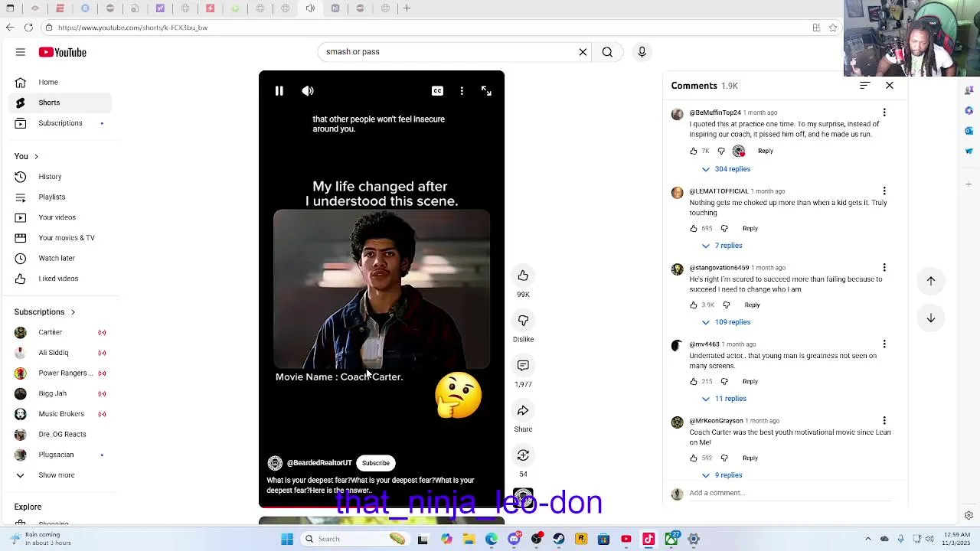Open options menu for MrKeonGrayson comment

(x=884, y=421)
